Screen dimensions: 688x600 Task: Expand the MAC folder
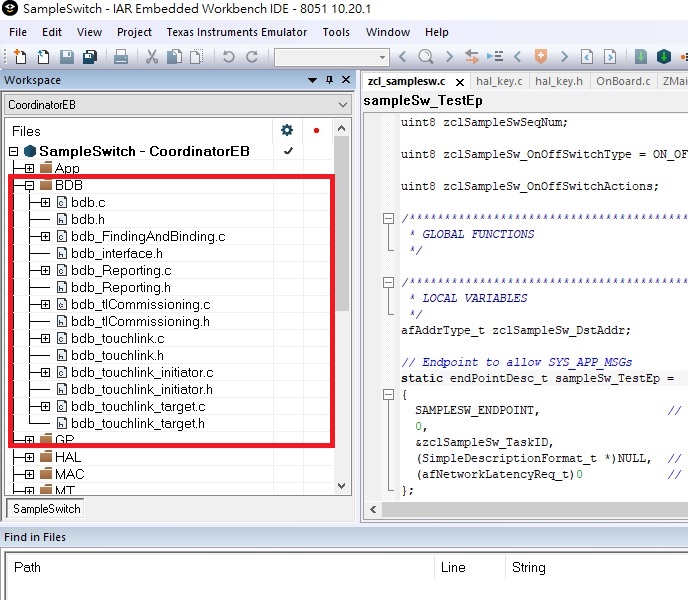pos(29,474)
